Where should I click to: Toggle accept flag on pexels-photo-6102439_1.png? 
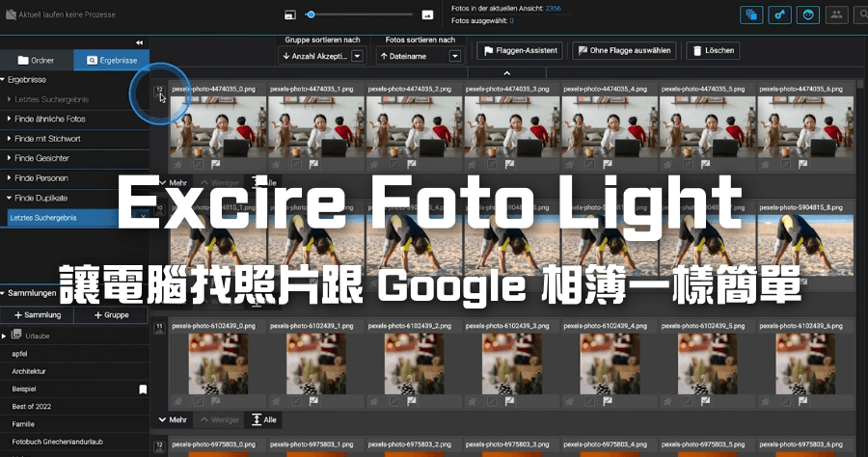[313, 401]
